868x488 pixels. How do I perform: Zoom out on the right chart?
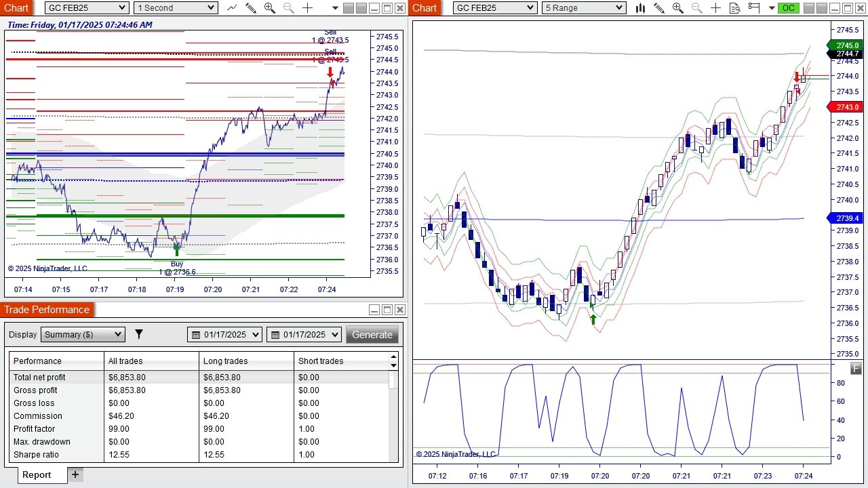click(x=697, y=8)
